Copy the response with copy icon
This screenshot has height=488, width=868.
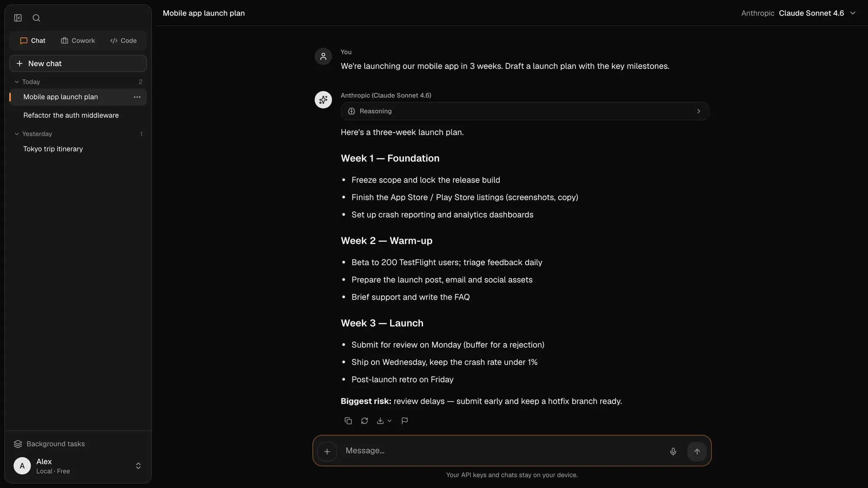(x=348, y=421)
